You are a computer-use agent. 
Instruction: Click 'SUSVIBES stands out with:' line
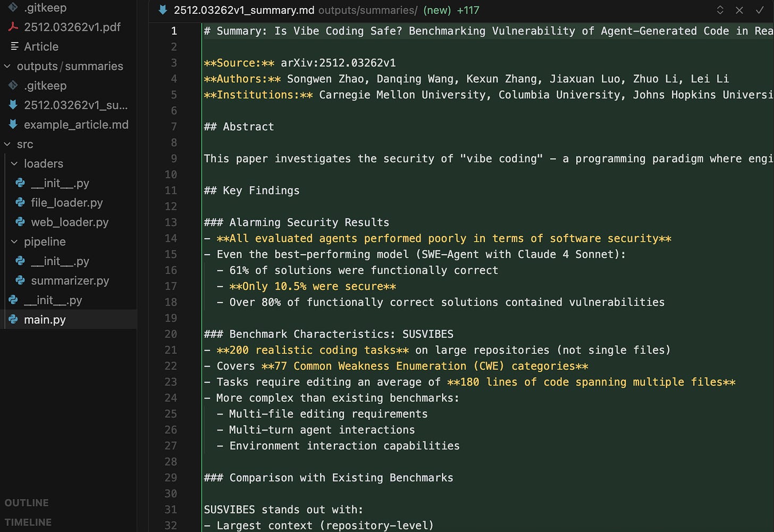(284, 509)
